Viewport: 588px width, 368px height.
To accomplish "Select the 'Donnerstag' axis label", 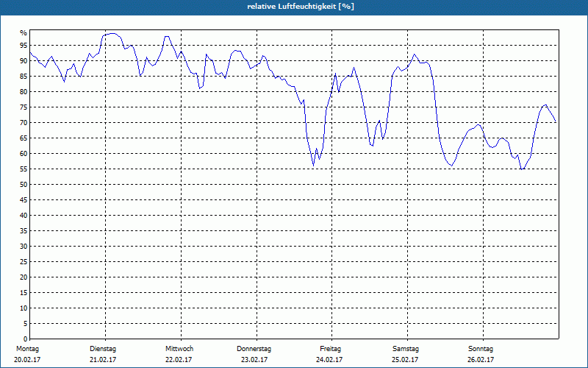I will coord(254,349).
